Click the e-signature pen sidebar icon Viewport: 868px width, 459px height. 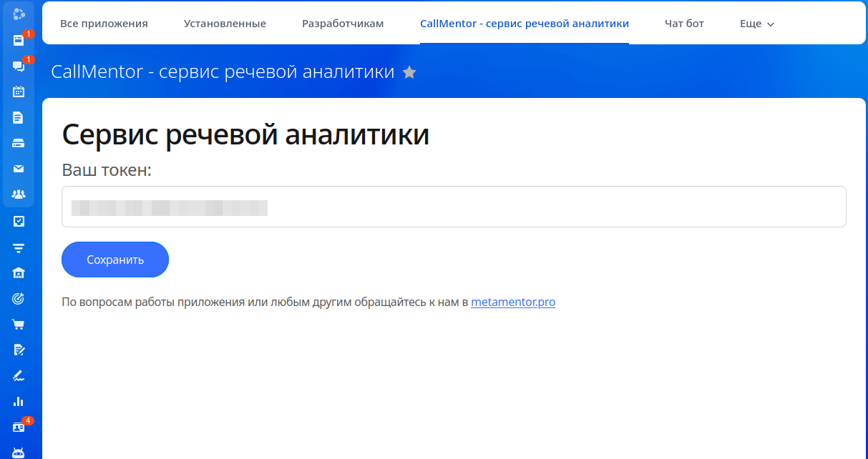(x=19, y=375)
